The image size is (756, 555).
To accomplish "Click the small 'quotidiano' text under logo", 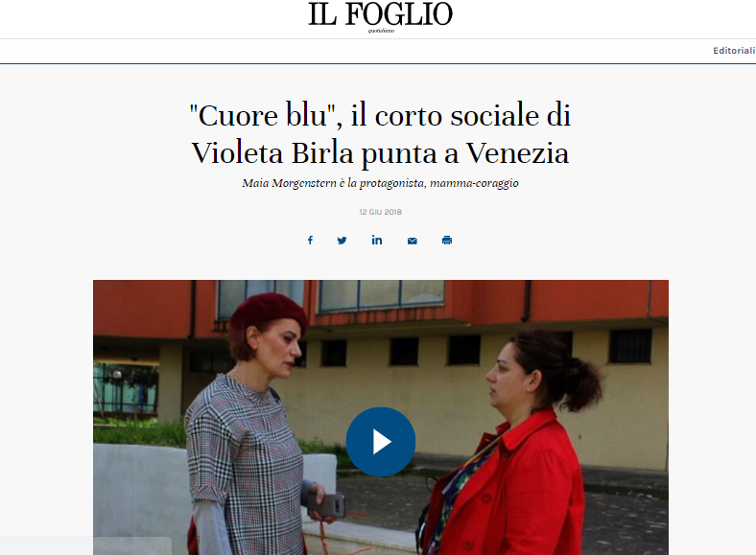I will [381, 31].
